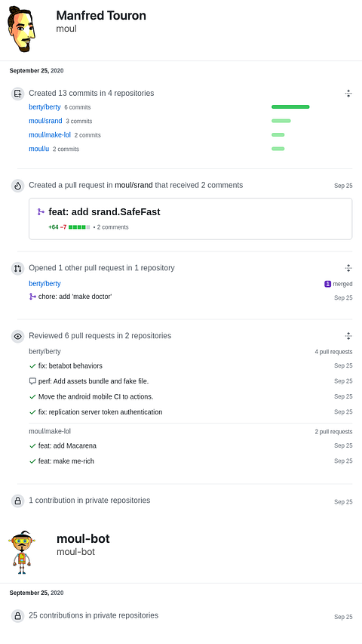Open the moul/srand repository link
The width and height of the screenshot is (362, 644).
(45, 121)
